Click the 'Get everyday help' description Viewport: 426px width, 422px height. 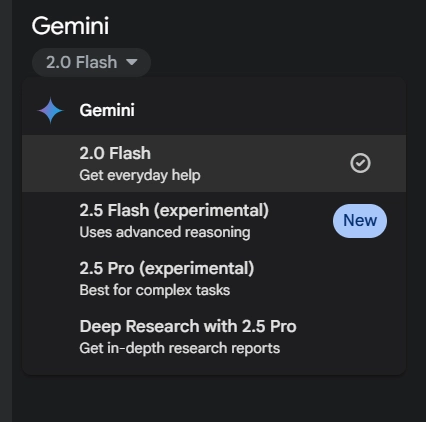[140, 175]
